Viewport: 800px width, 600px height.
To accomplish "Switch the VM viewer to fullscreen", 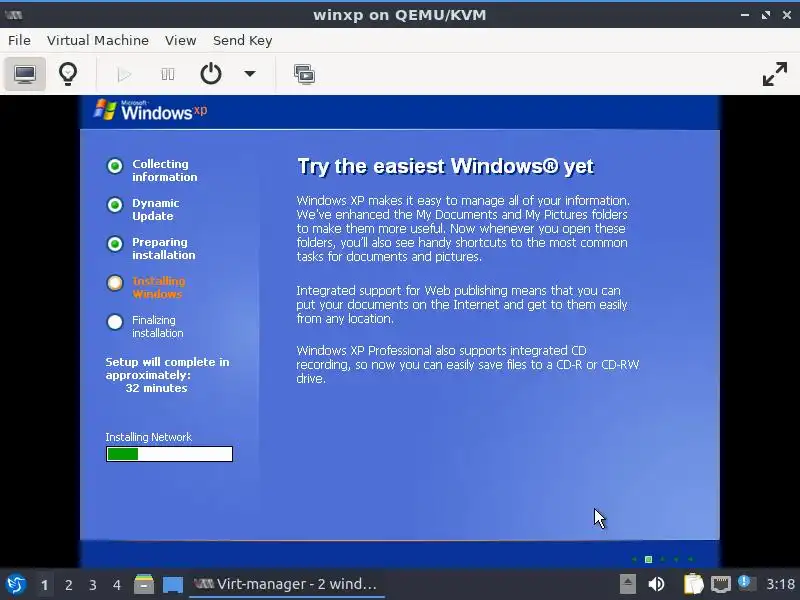I will (774, 74).
